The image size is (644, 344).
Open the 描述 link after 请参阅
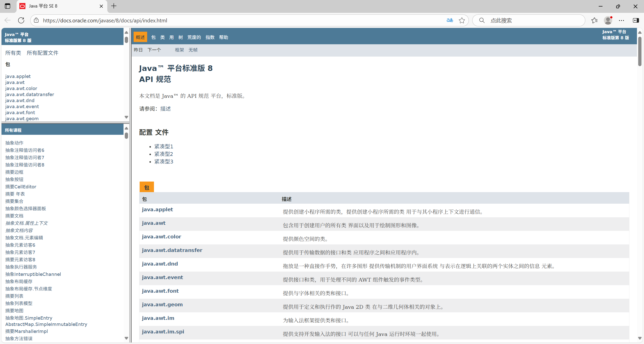coord(166,109)
